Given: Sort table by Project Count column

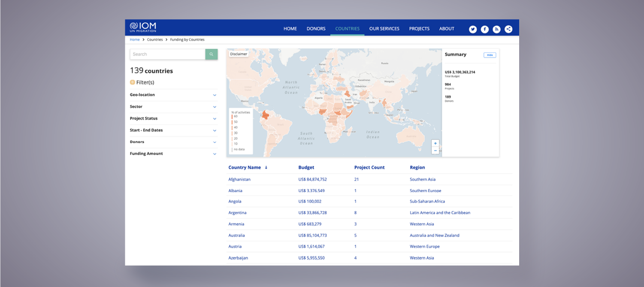Looking at the screenshot, I should point(369,168).
